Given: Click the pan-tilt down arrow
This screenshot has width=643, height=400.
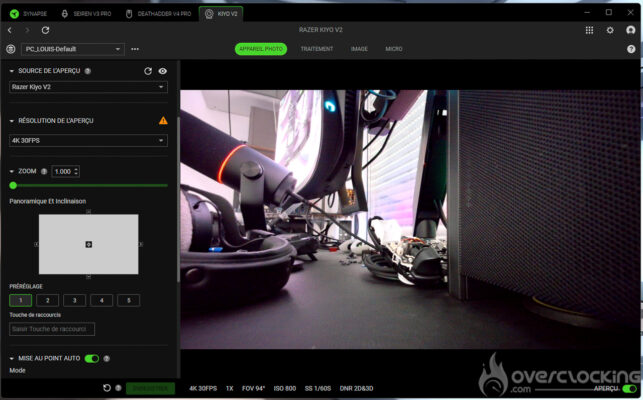Looking at the screenshot, I should 89,277.
